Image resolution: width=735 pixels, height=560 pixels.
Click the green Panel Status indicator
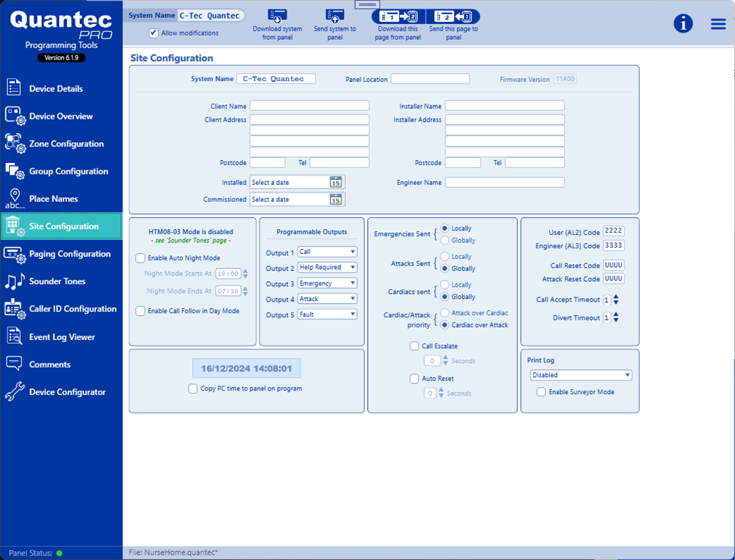[x=60, y=553]
